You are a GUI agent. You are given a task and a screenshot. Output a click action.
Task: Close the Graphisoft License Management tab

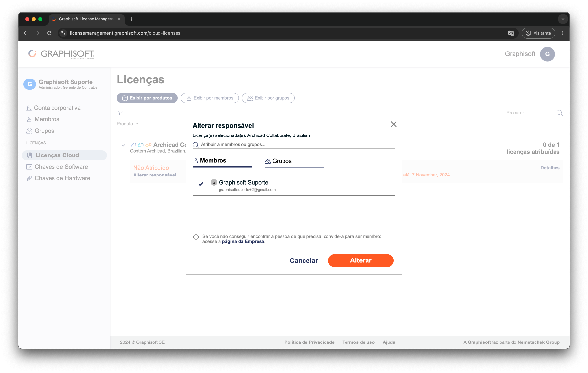pos(119,19)
